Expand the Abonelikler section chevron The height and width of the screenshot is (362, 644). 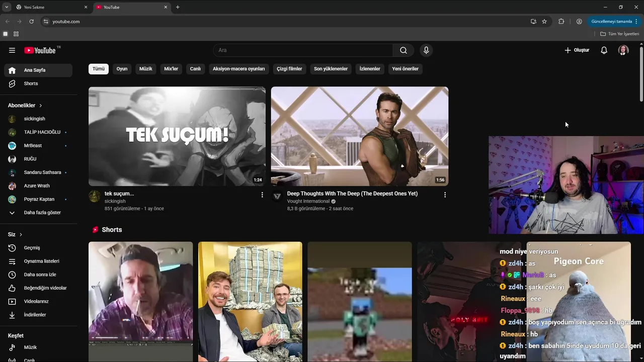(x=41, y=106)
